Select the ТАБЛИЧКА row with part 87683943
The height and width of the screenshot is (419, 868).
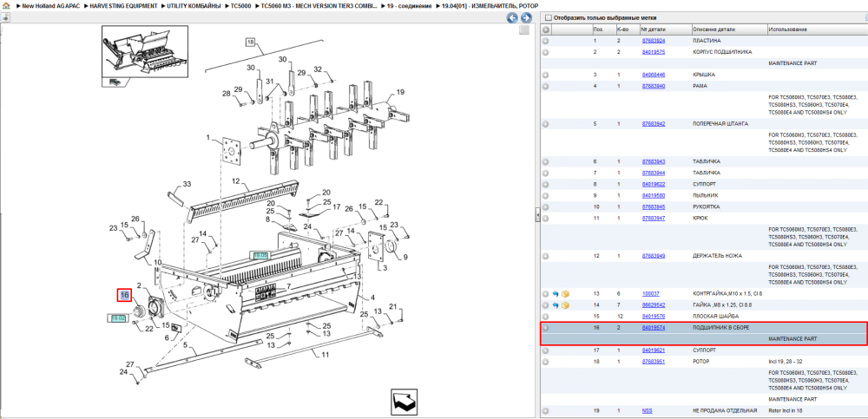click(704, 161)
